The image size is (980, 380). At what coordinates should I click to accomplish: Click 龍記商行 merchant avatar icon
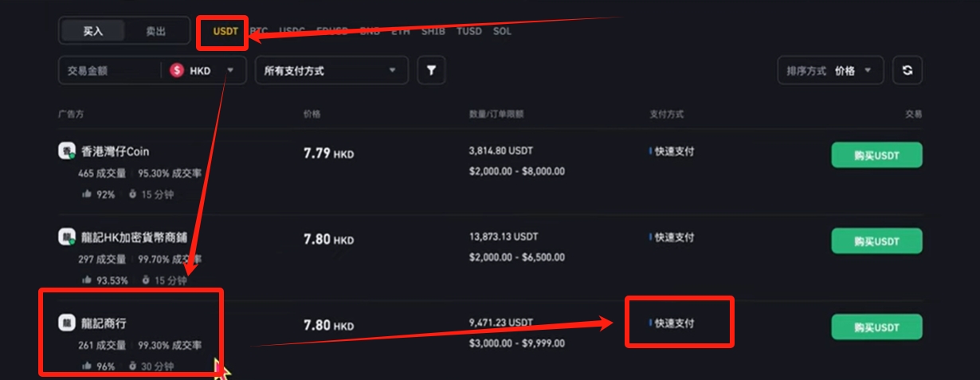click(x=67, y=323)
